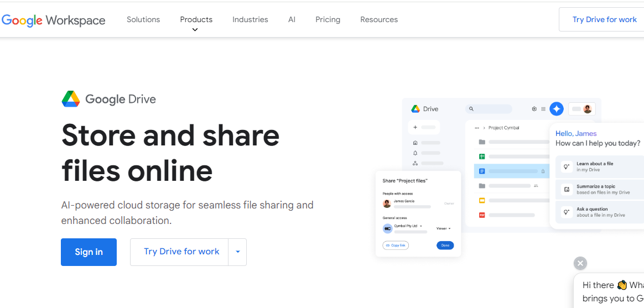
Task: Click James Garcia's avatar in share dialog
Action: 387,203
